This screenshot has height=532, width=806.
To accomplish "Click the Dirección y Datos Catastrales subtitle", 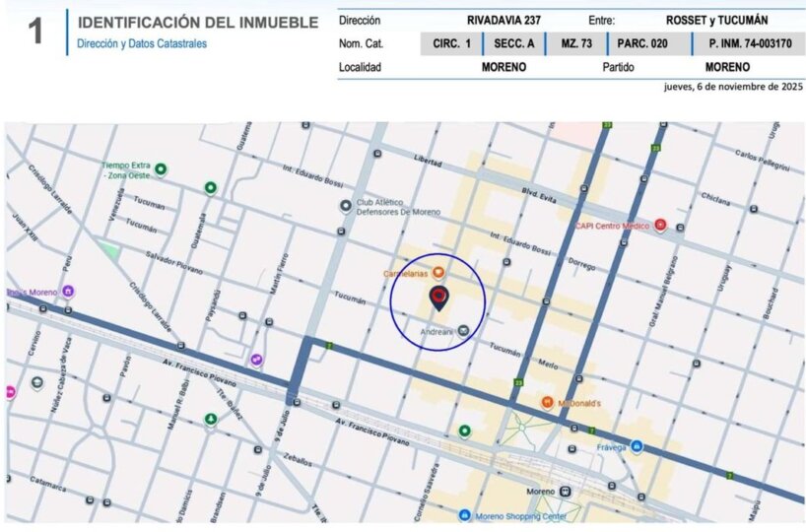I will click(142, 44).
